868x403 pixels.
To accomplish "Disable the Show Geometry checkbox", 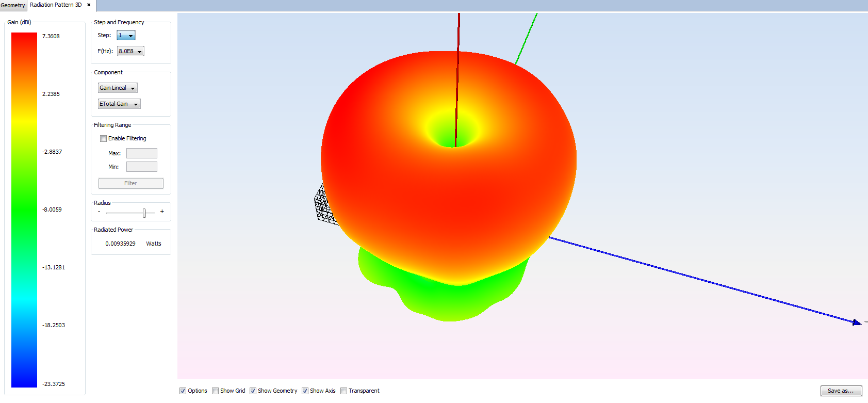I will click(253, 391).
